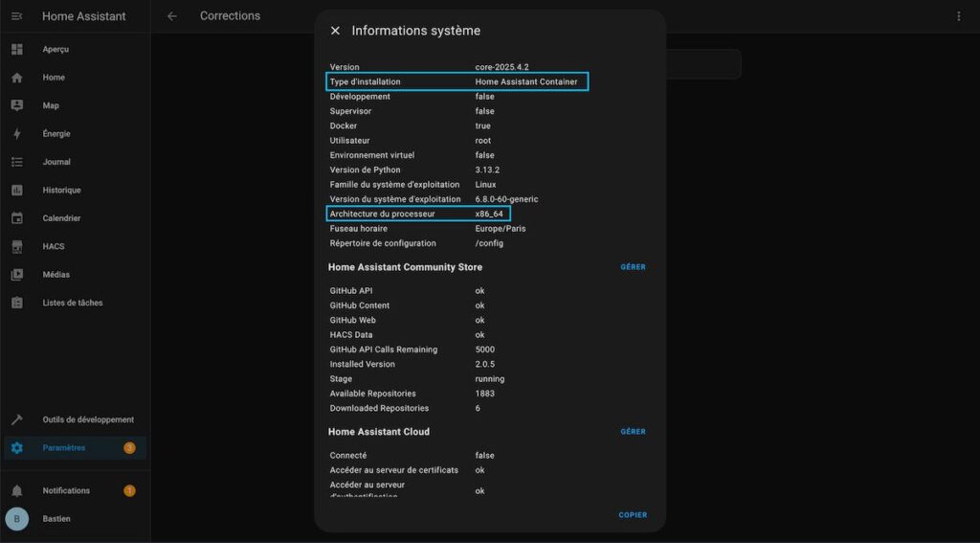The height and width of the screenshot is (543, 980).
Task: Click the Python version 3.13.2
Action: click(x=487, y=170)
